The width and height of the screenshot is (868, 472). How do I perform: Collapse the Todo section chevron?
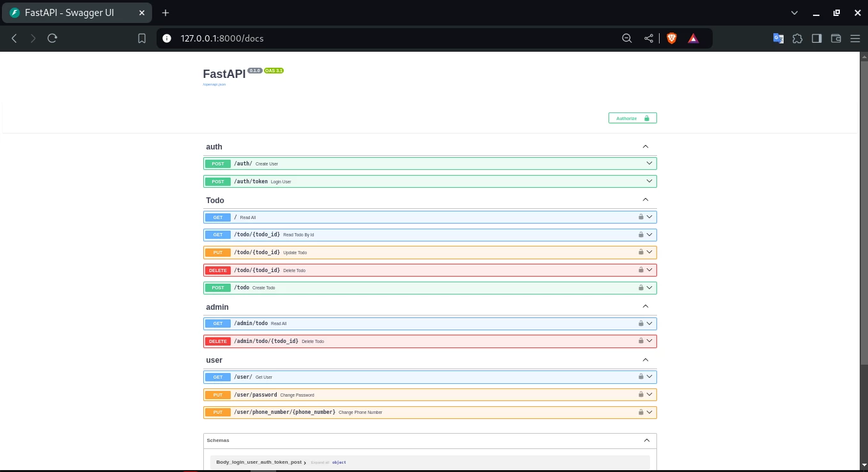(645, 200)
